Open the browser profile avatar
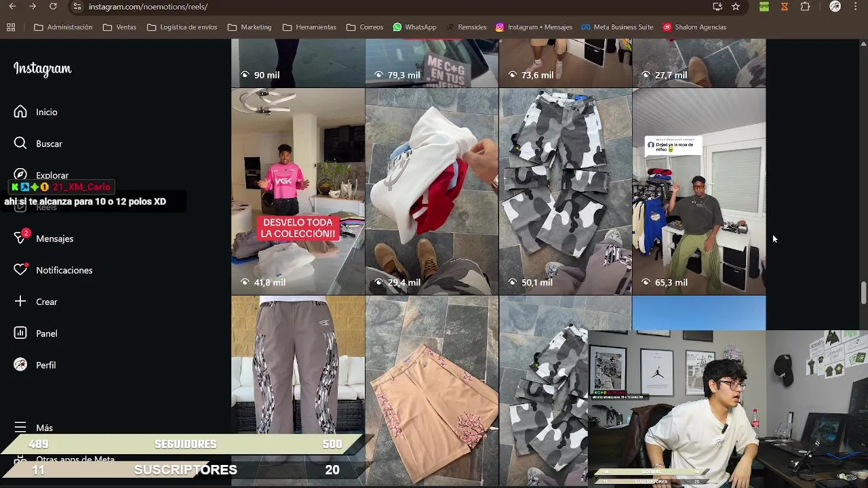This screenshot has width=868, height=488. [x=835, y=7]
